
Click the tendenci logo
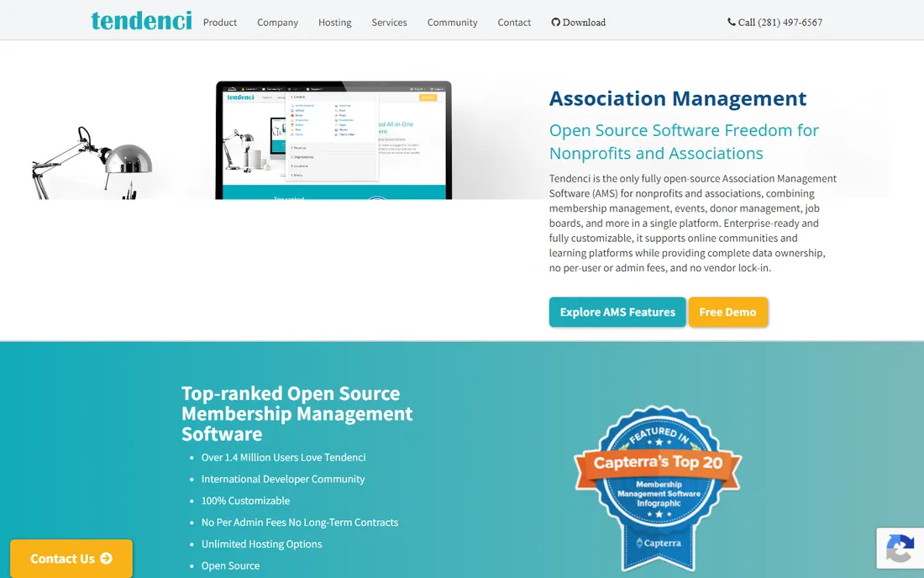coord(141,21)
